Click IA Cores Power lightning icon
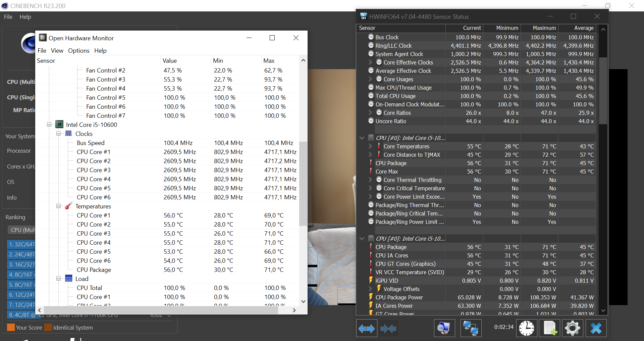644x341 pixels. click(371, 305)
